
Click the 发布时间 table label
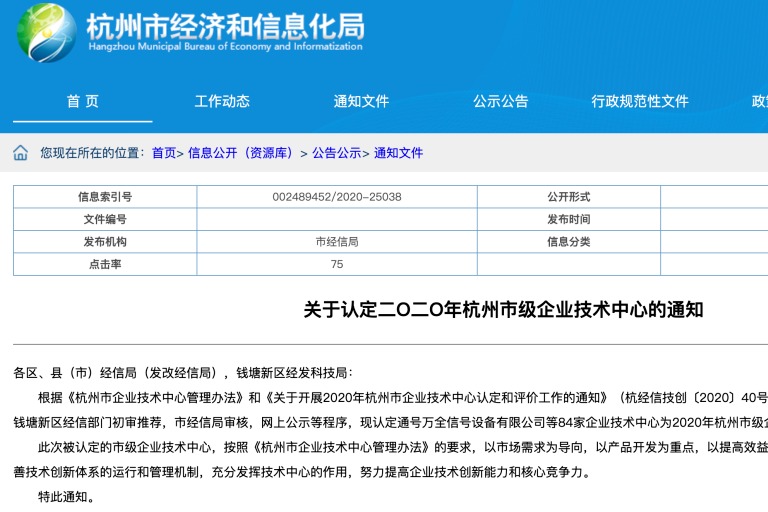click(x=569, y=219)
